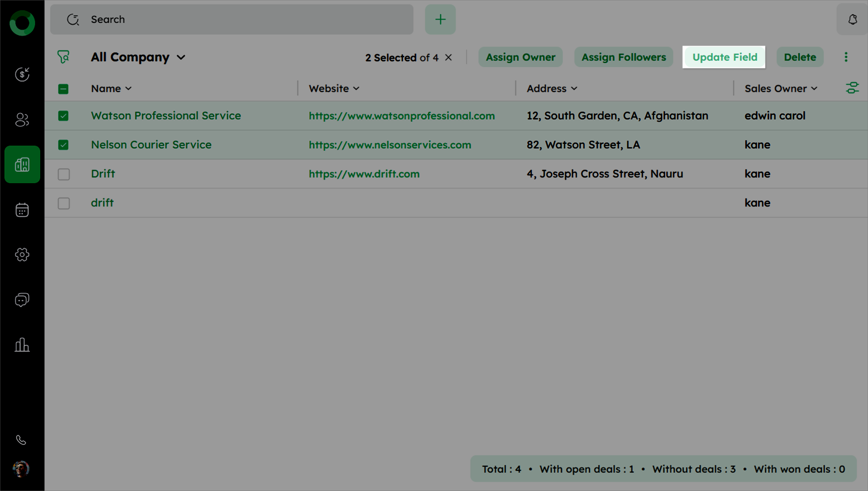The width and height of the screenshot is (868, 491).
Task: Click the column customization icon
Action: coord(852,88)
